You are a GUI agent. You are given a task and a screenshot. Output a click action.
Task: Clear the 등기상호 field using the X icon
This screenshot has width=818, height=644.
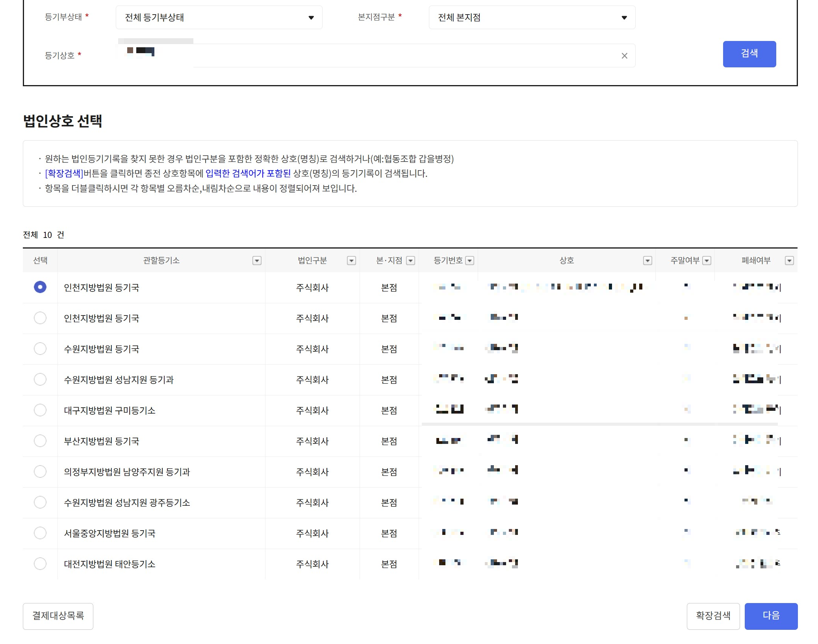coord(625,56)
